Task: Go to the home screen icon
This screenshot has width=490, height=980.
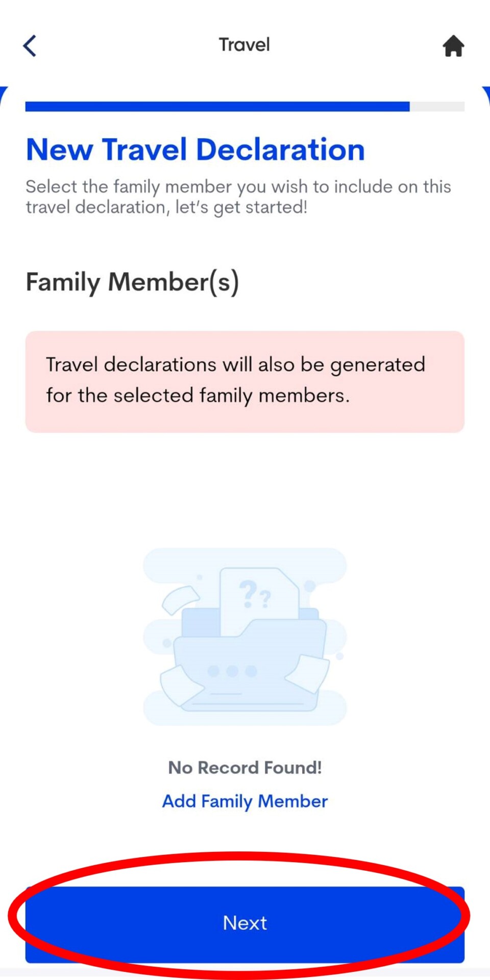Action: pos(453,46)
